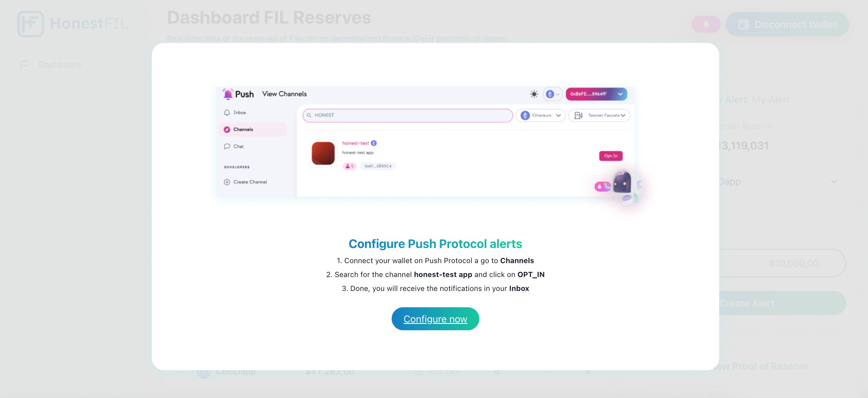Click the HONEST channel search input field
The image size is (868, 398).
(407, 115)
